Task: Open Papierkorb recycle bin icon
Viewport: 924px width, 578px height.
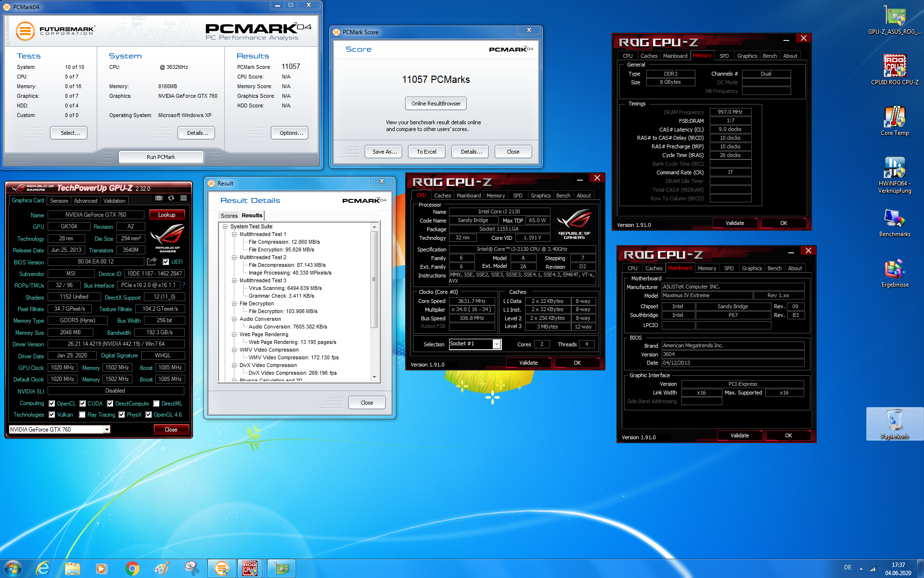Action: [x=895, y=424]
